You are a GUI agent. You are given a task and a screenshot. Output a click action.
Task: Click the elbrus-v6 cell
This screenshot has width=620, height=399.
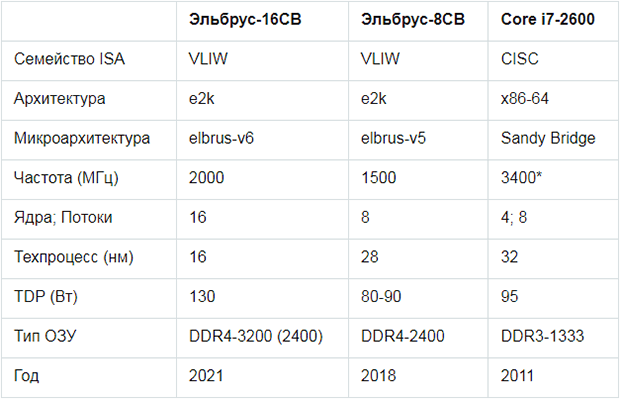(x=221, y=138)
